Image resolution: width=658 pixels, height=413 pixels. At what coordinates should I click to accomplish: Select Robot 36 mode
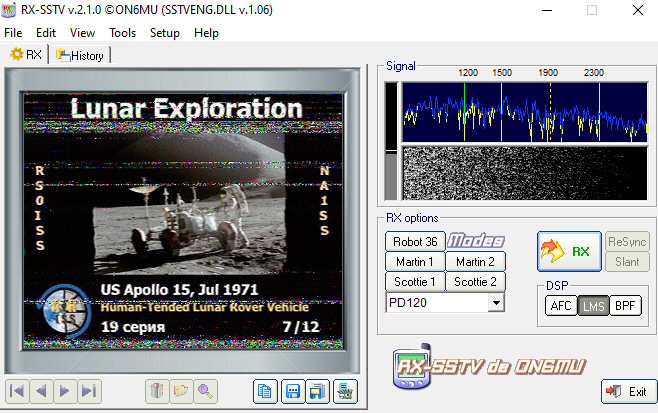click(415, 241)
